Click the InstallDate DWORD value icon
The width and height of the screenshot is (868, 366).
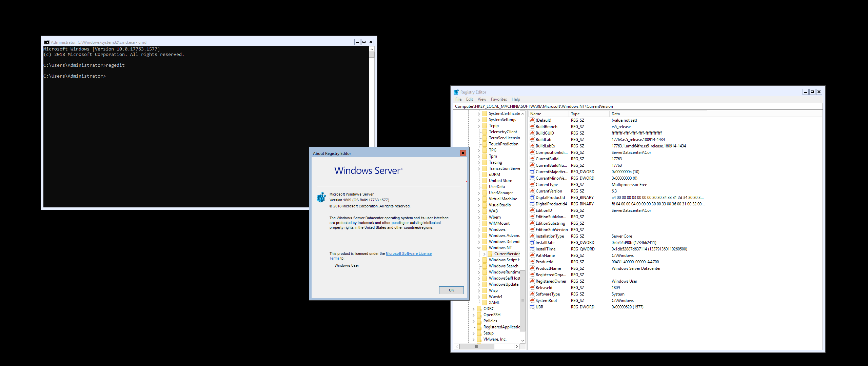532,243
